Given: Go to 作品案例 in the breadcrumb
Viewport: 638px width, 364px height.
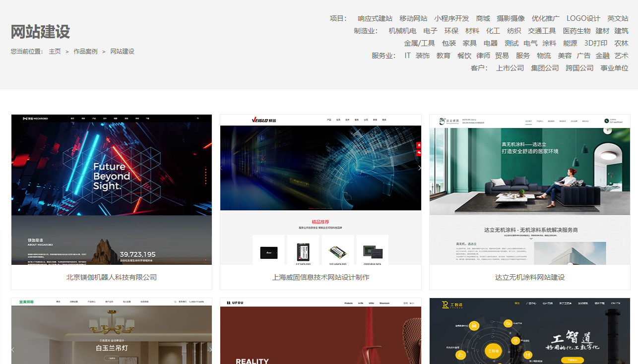Looking at the screenshot, I should (x=85, y=52).
